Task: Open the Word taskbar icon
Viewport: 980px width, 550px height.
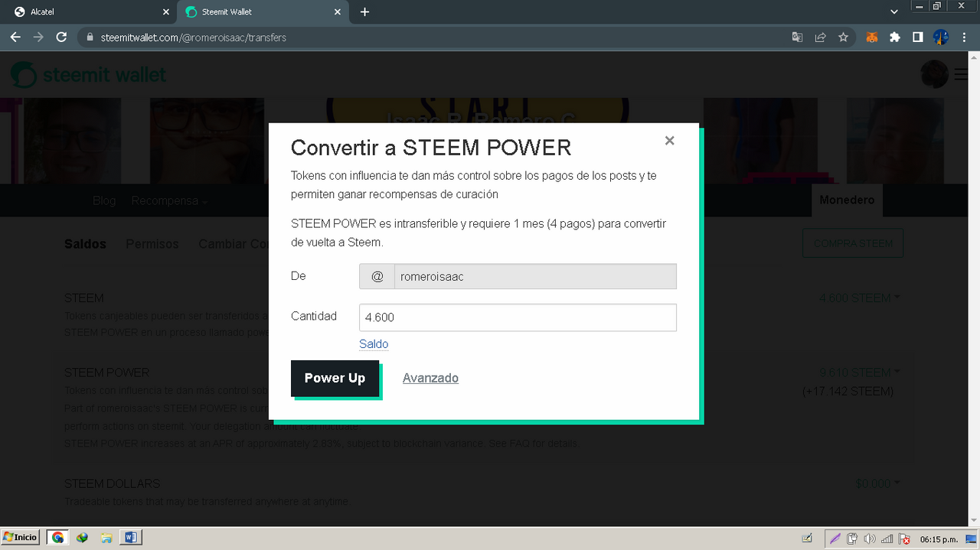Action: coord(130,538)
